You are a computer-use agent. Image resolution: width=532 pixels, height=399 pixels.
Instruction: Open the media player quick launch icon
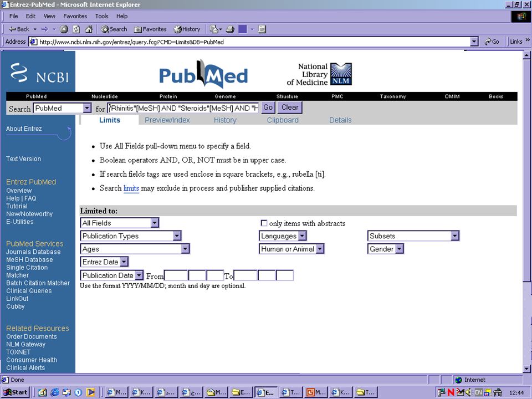90,392
